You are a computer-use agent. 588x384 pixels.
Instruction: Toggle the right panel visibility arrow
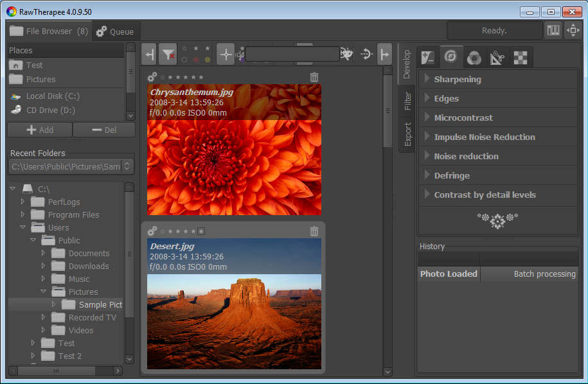click(x=384, y=55)
